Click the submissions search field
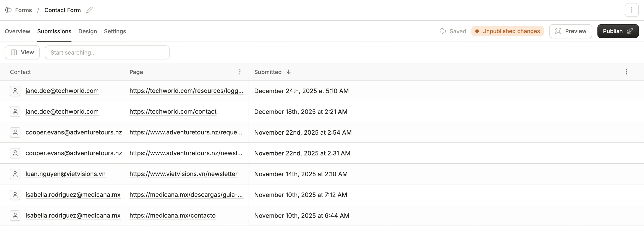 click(x=107, y=53)
